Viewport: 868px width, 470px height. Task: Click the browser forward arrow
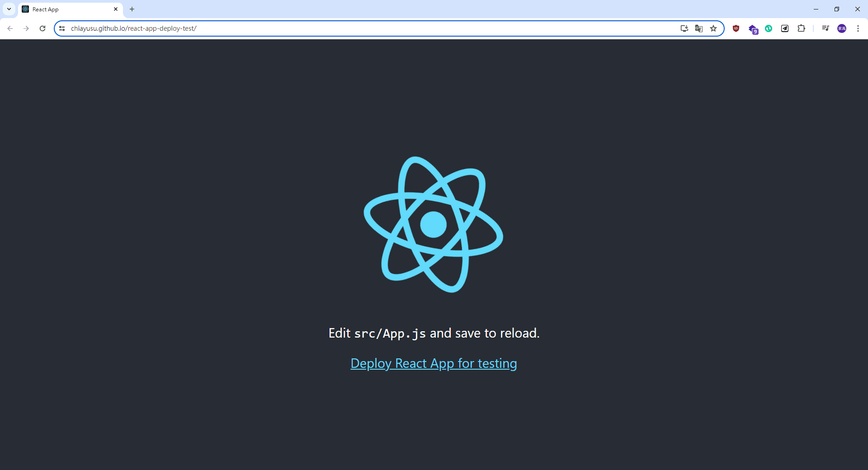click(26, 28)
